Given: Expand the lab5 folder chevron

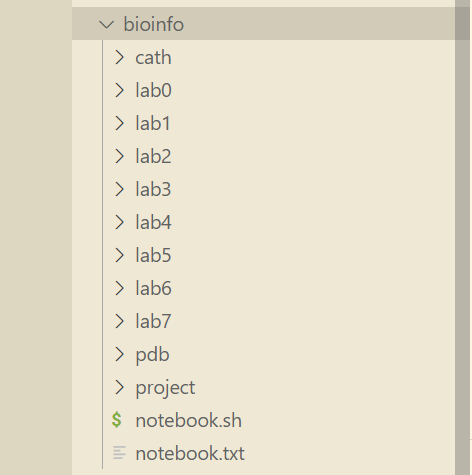Looking at the screenshot, I should click(119, 255).
